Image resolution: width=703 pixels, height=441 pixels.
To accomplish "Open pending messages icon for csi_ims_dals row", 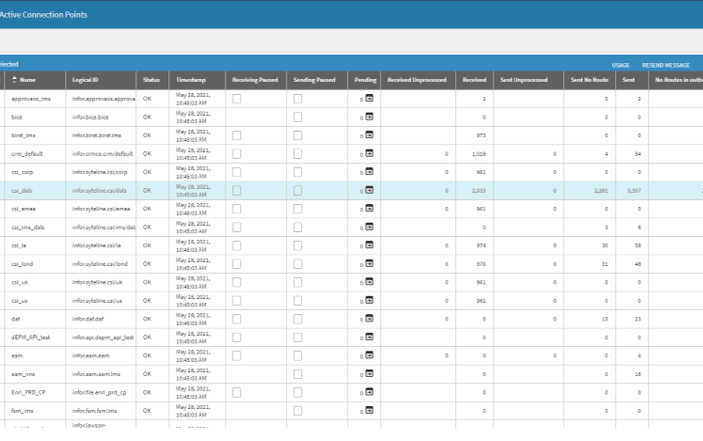I will point(369,227).
